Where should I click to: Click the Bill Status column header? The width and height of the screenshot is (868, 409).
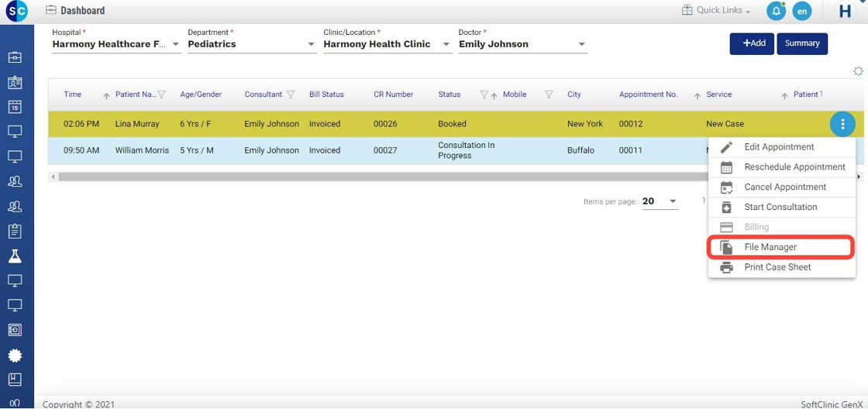point(326,95)
